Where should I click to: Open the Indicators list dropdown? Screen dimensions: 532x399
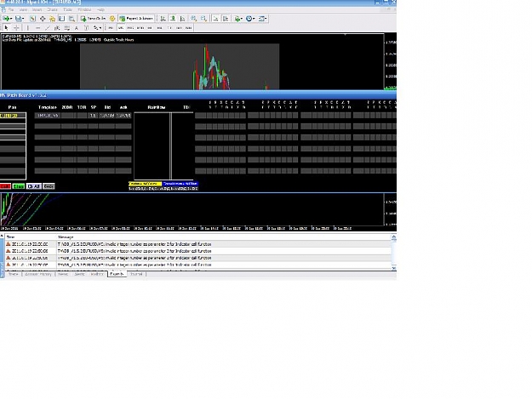[238, 19]
